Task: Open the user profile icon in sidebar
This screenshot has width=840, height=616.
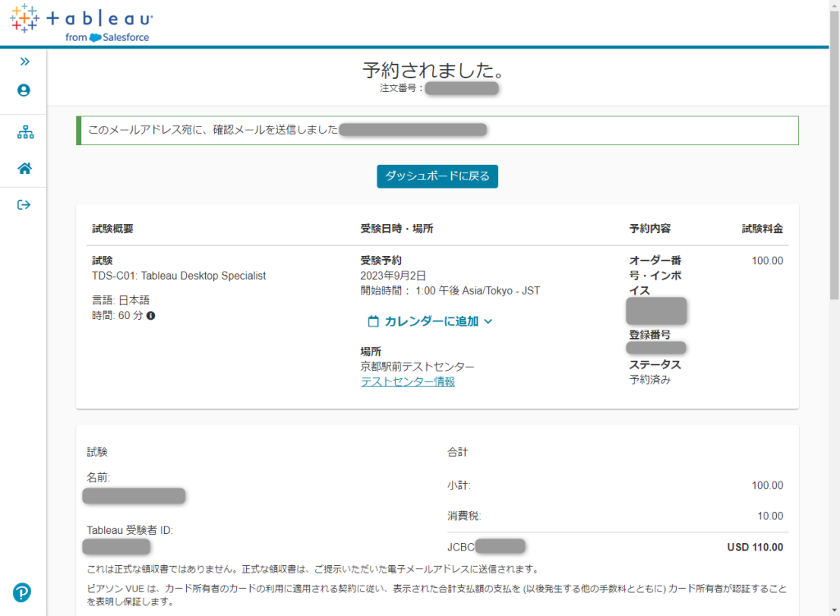Action: [24, 90]
